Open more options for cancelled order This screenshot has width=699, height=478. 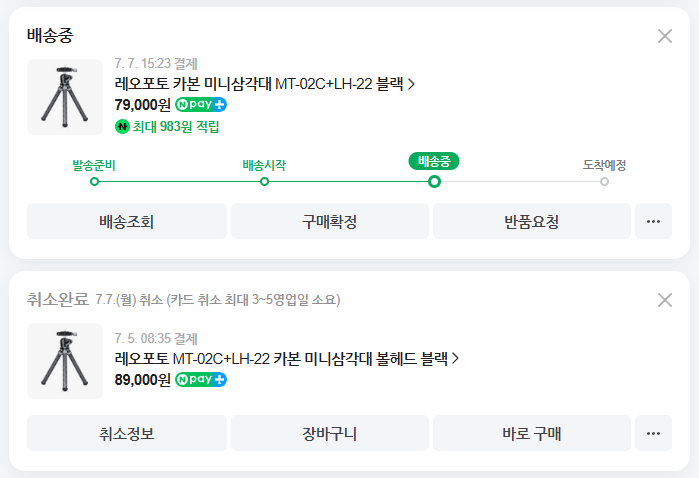coord(653,433)
